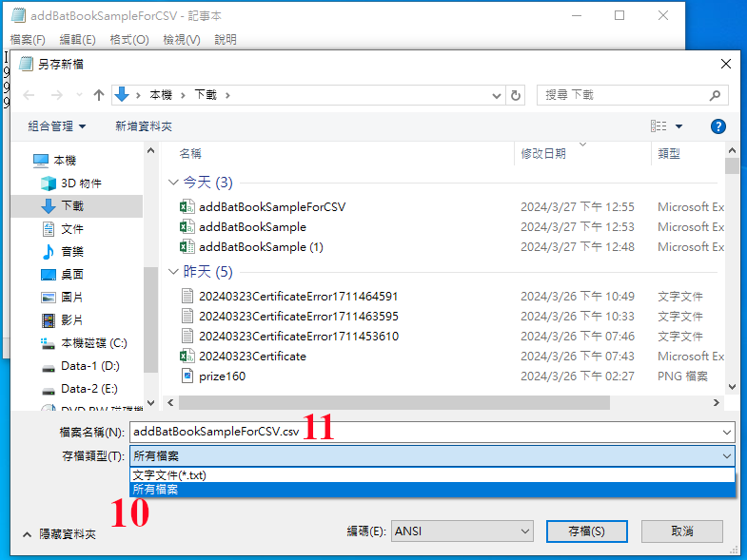Open Notepad 格式(O) menu

click(129, 40)
